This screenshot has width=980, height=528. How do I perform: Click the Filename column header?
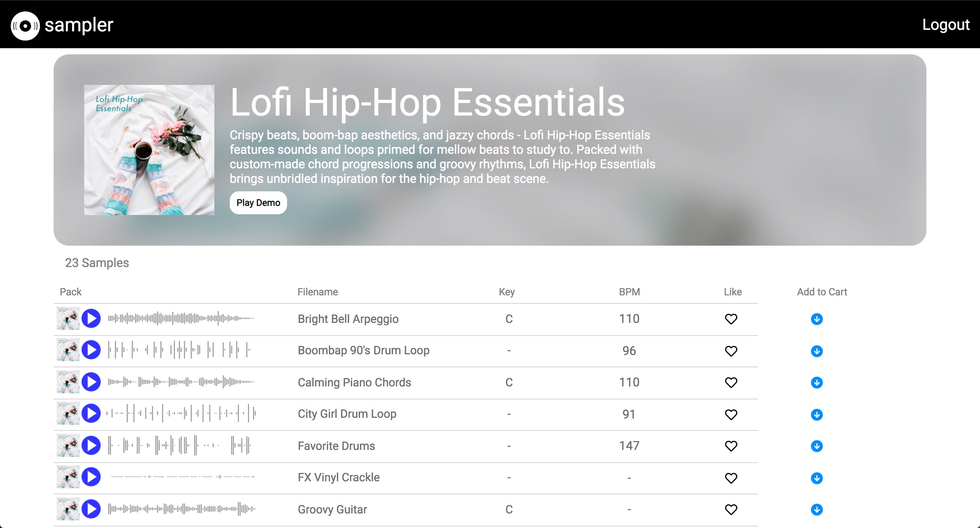[x=318, y=292]
